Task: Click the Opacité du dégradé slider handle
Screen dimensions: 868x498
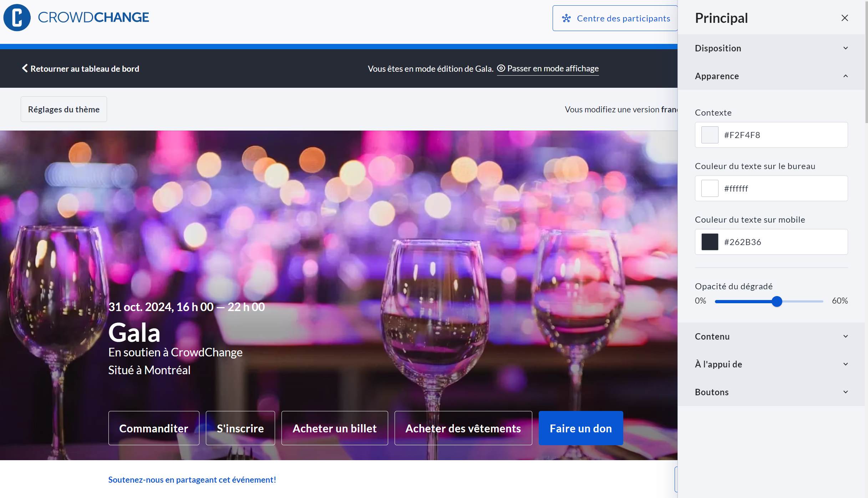Action: pos(777,301)
